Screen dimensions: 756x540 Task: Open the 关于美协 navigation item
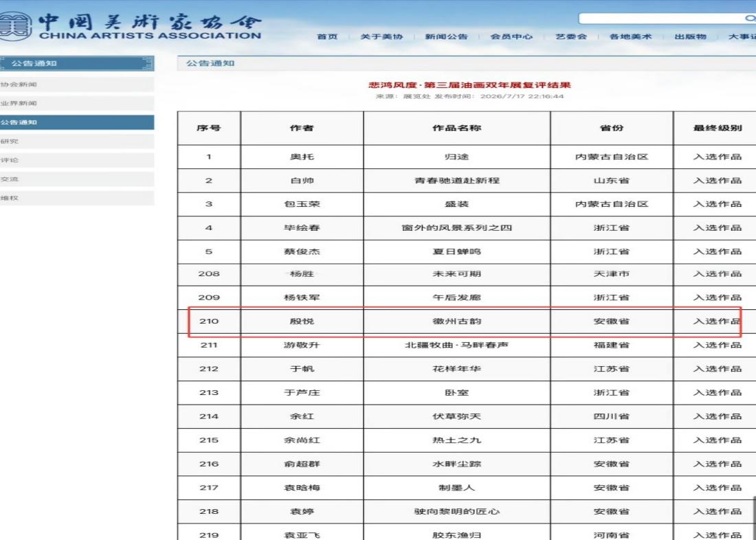click(381, 36)
